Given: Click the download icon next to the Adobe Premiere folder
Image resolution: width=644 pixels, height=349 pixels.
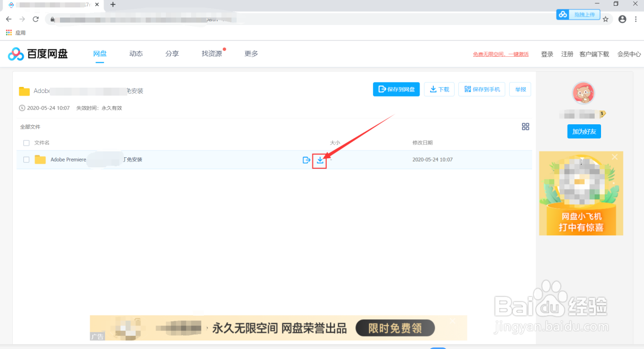Looking at the screenshot, I should 320,159.
